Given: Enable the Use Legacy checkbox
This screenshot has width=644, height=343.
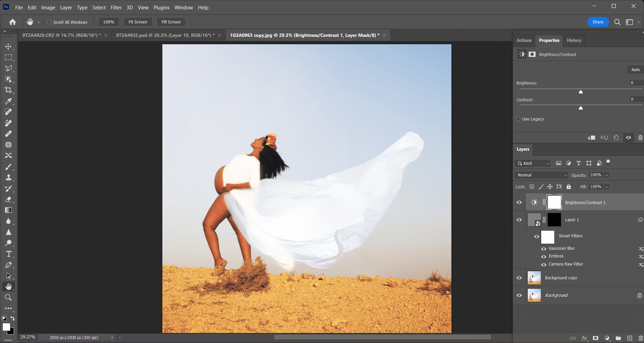Looking at the screenshot, I should [518, 119].
